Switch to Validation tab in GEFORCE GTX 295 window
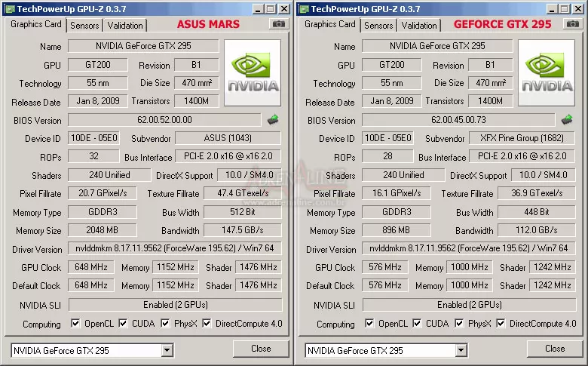 click(419, 25)
